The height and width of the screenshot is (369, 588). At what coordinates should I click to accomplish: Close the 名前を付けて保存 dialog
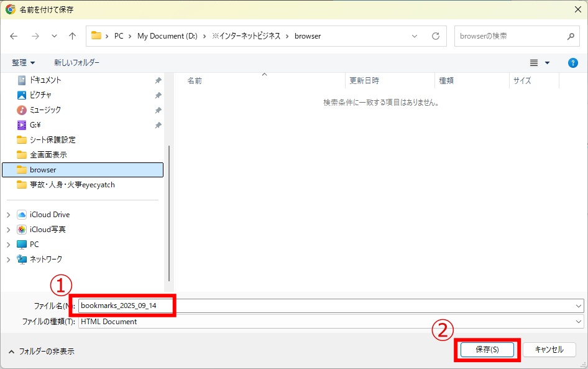click(578, 9)
